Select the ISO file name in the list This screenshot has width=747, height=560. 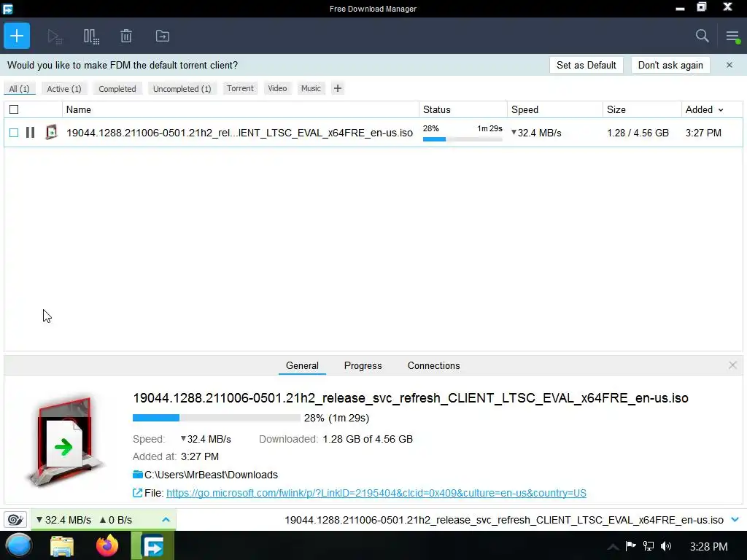pyautogui.click(x=239, y=133)
